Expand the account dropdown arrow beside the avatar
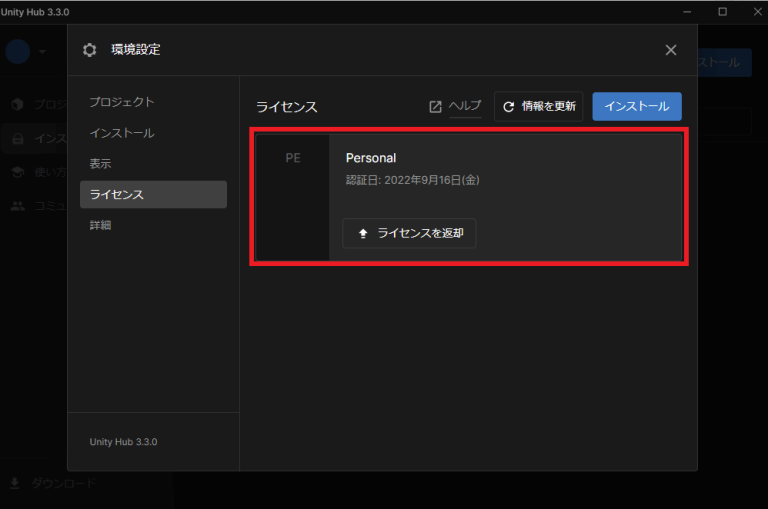The image size is (768, 509). click(x=42, y=52)
